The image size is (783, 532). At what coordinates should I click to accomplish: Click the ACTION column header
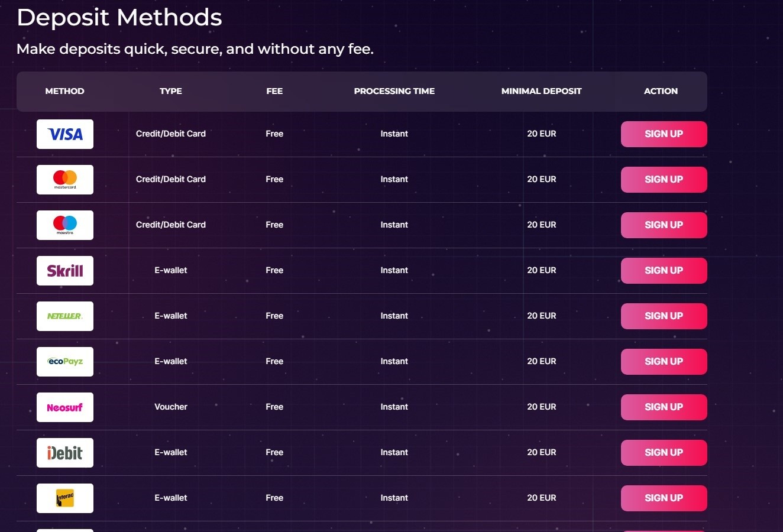pyautogui.click(x=661, y=91)
